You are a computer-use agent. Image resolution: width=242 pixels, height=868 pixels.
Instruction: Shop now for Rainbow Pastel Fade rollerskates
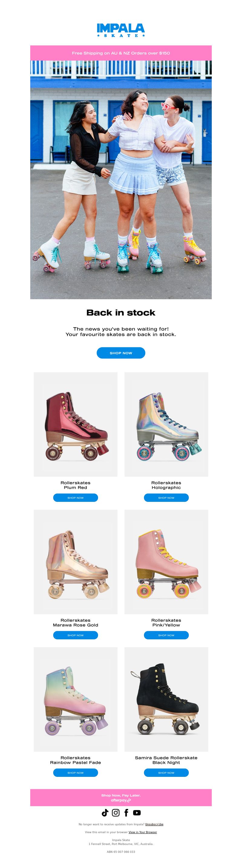point(75,773)
